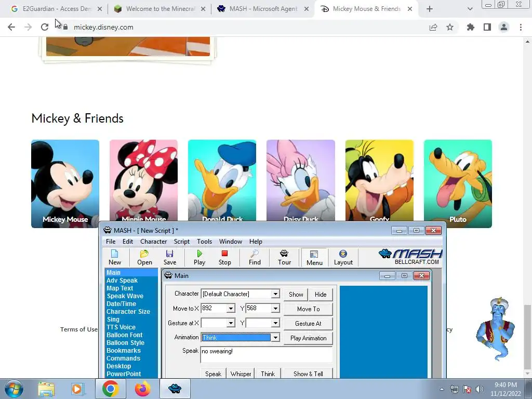
Task: Click the New script toolbar icon
Action: point(115,257)
